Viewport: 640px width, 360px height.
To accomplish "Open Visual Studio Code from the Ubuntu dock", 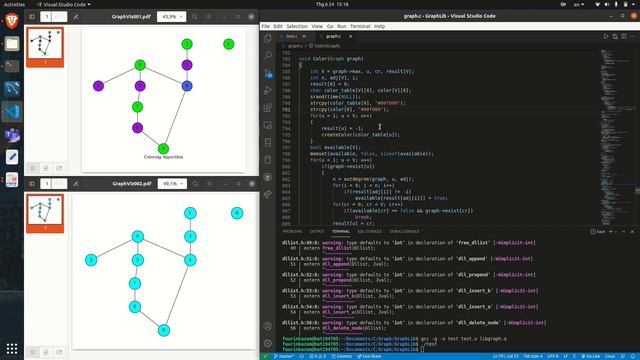I will point(12,111).
